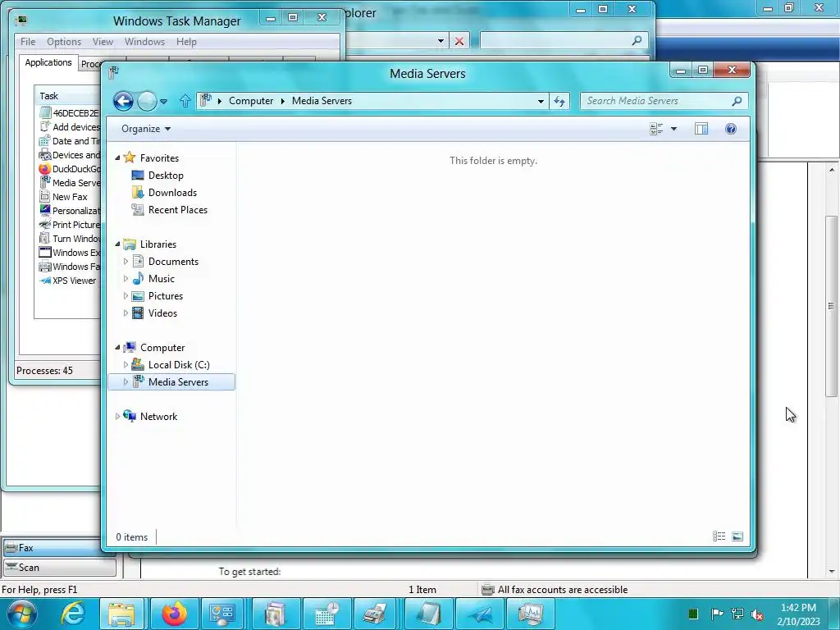This screenshot has height=630, width=840.
Task: Expand the Network node
Action: (117, 416)
